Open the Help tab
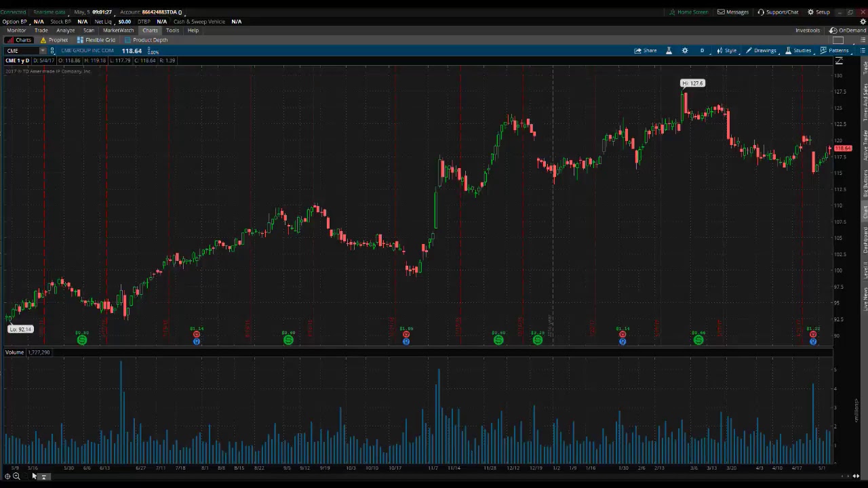 pyautogui.click(x=193, y=30)
